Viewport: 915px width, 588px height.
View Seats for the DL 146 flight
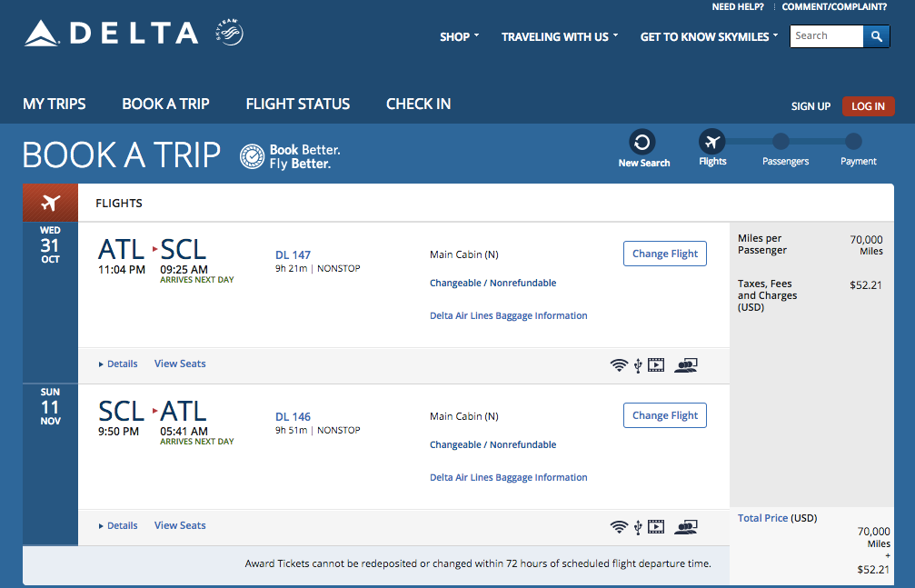click(x=180, y=525)
